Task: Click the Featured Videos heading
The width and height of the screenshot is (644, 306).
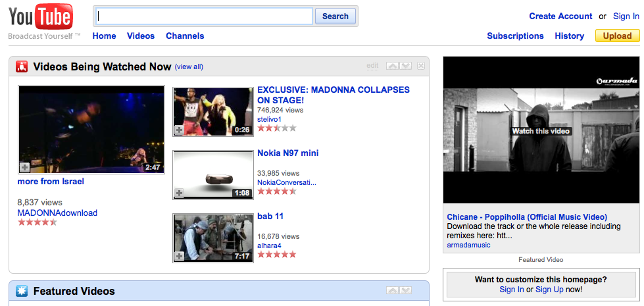Action: point(74,292)
